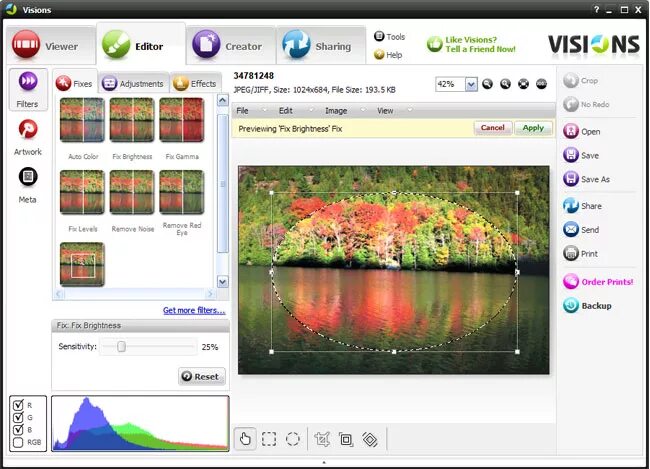Open the Sharing tab
This screenshot has width=650, height=469.
(320, 45)
